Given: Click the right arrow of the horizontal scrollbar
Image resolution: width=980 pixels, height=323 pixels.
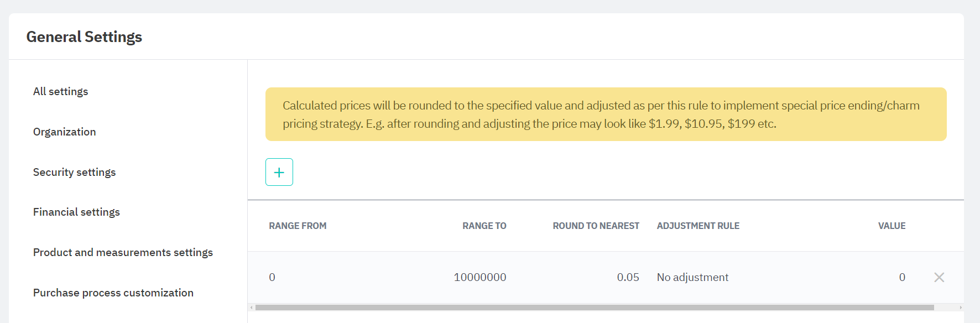Looking at the screenshot, I should [960, 308].
